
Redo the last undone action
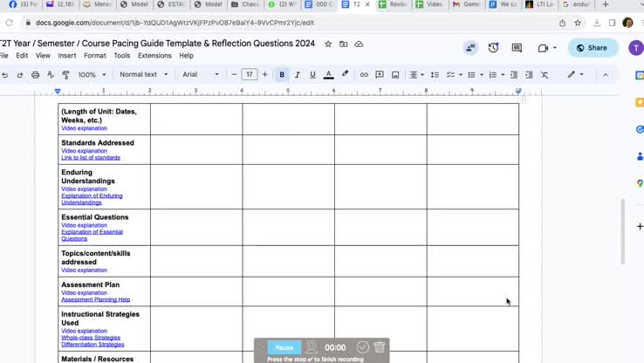20,75
